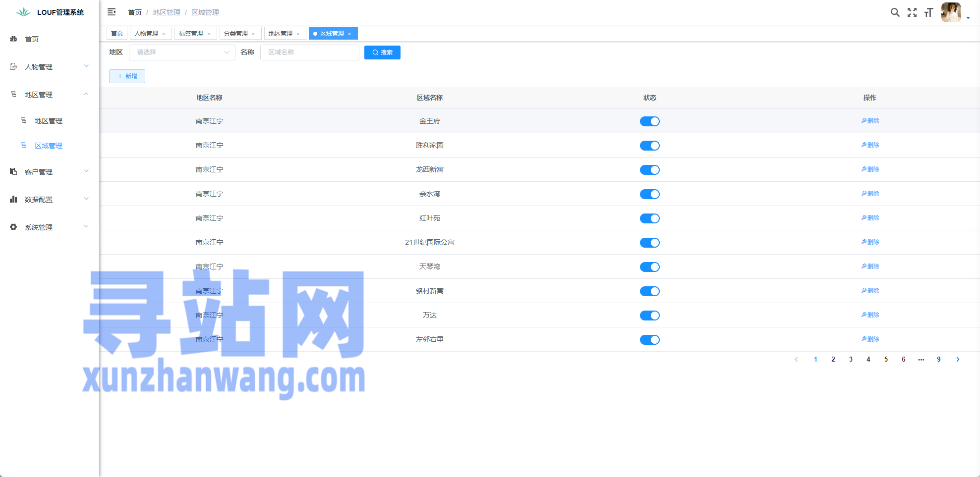The height and width of the screenshot is (477, 980).
Task: Open the 地区 select dropdown
Action: (181, 53)
